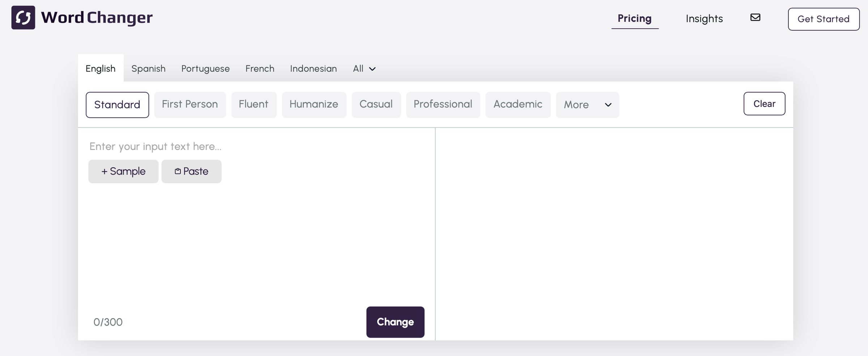Viewport: 868px width, 356px height.
Task: Select the Casual tone
Action: tap(376, 105)
